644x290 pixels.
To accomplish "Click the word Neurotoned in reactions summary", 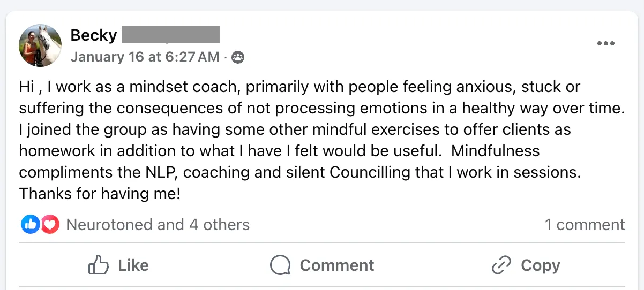I will [109, 225].
